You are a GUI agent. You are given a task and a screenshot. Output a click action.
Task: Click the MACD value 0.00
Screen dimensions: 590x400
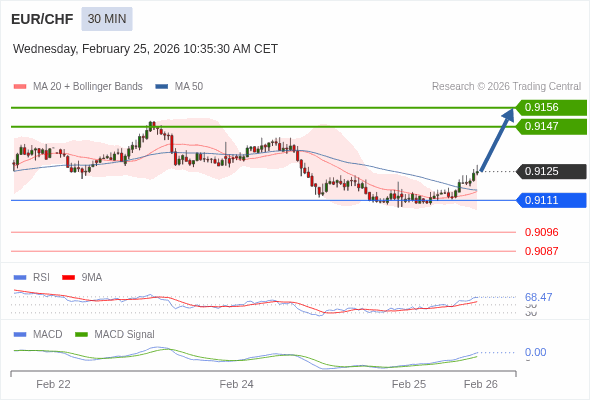(535, 353)
